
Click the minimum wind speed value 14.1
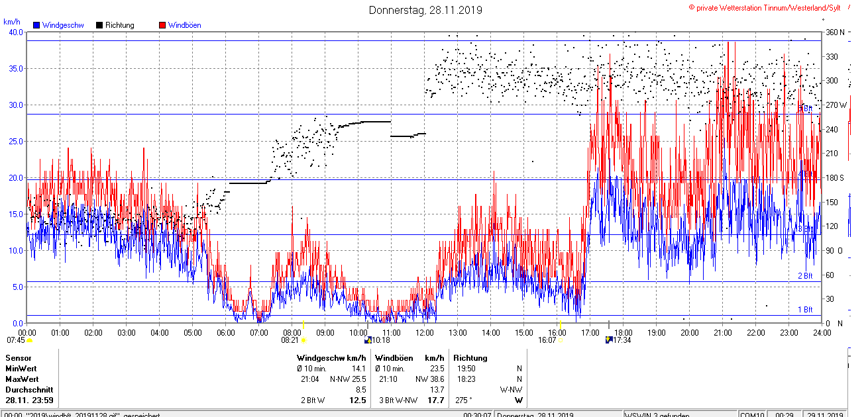(x=360, y=369)
